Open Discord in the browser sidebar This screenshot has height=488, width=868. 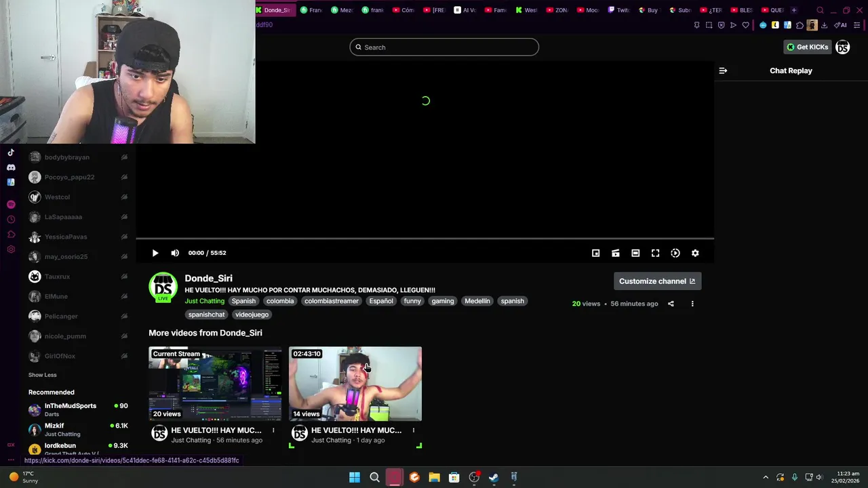[11, 167]
